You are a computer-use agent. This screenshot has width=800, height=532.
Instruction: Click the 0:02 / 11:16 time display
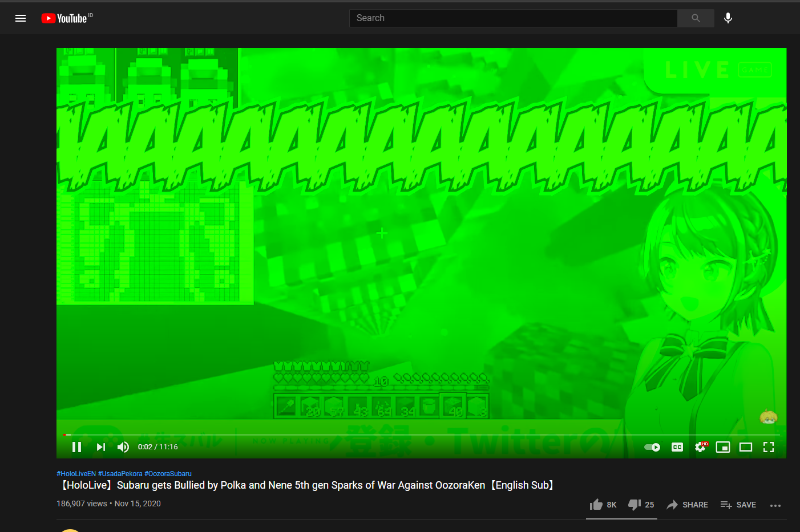coord(158,447)
